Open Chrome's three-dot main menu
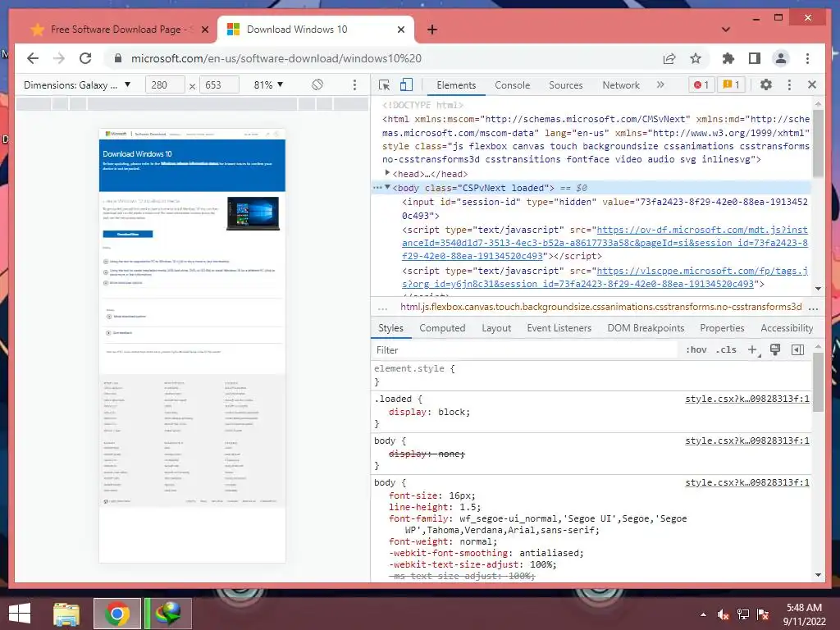Viewport: 840px width, 630px height. tap(807, 58)
